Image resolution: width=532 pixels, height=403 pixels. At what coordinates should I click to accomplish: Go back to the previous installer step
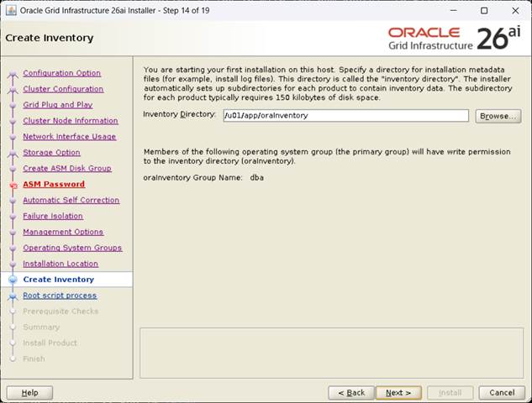click(351, 393)
